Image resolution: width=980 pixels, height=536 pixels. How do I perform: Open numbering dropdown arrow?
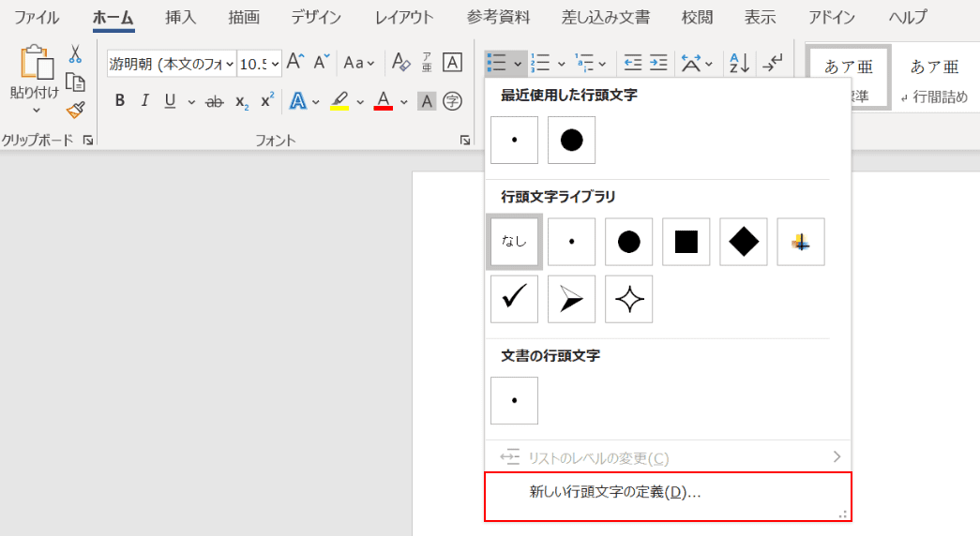click(561, 64)
